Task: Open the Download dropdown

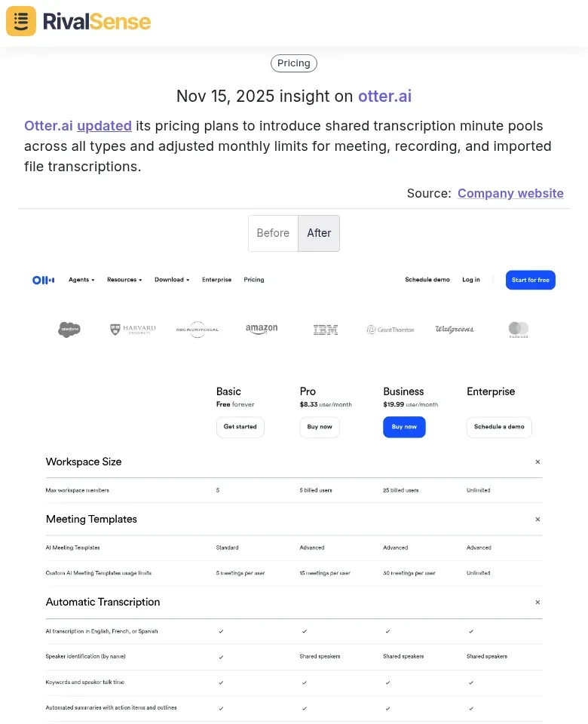Action: point(172,280)
